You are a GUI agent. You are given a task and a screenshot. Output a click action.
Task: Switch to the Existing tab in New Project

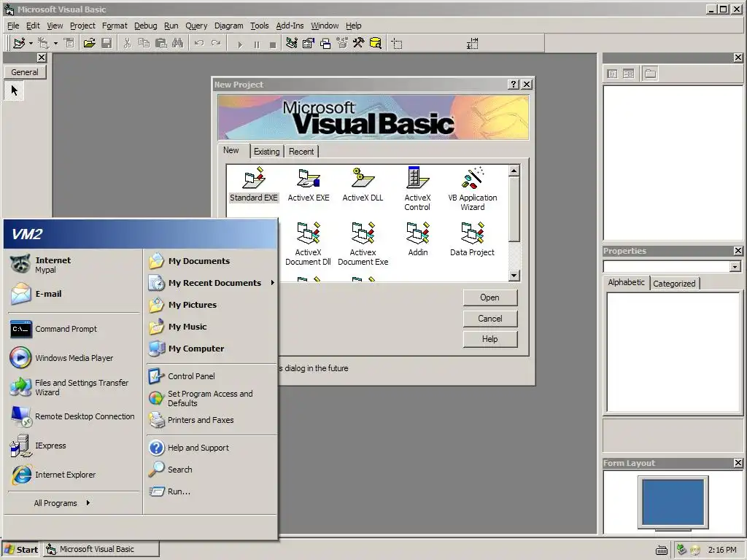[266, 152]
